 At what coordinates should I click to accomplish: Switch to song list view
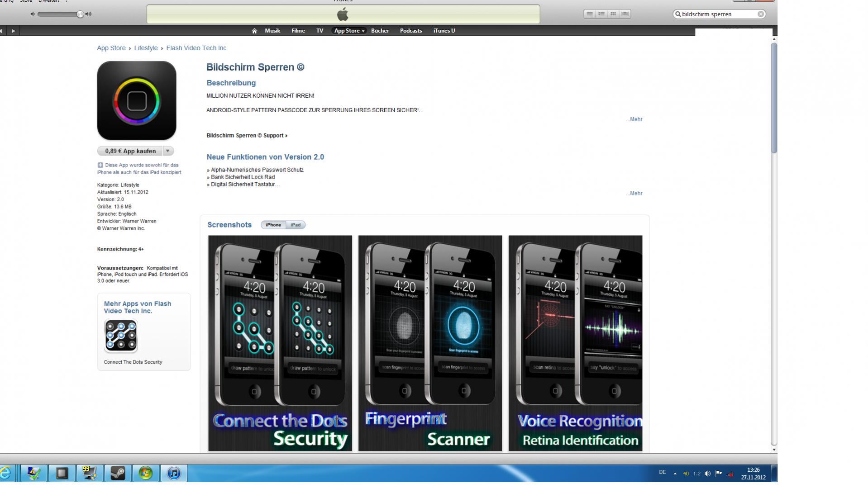590,14
